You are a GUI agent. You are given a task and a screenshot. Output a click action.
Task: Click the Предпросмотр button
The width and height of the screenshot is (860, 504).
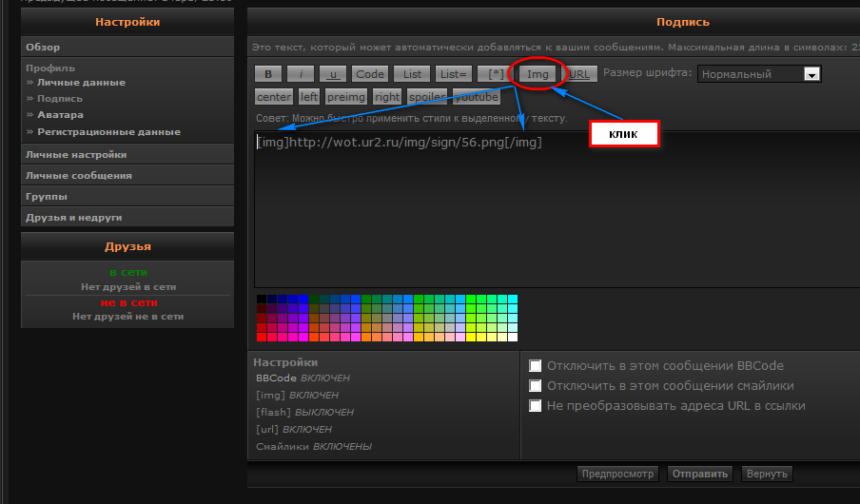point(617,474)
